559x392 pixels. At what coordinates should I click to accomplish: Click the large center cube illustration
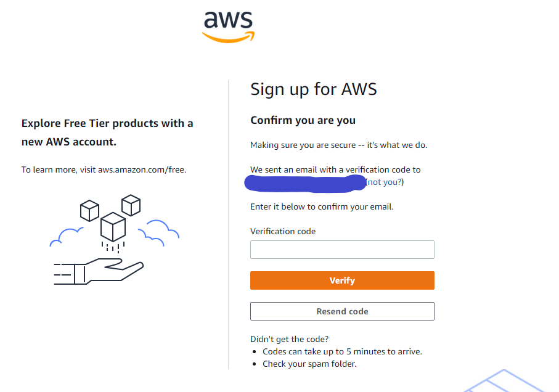tap(113, 227)
